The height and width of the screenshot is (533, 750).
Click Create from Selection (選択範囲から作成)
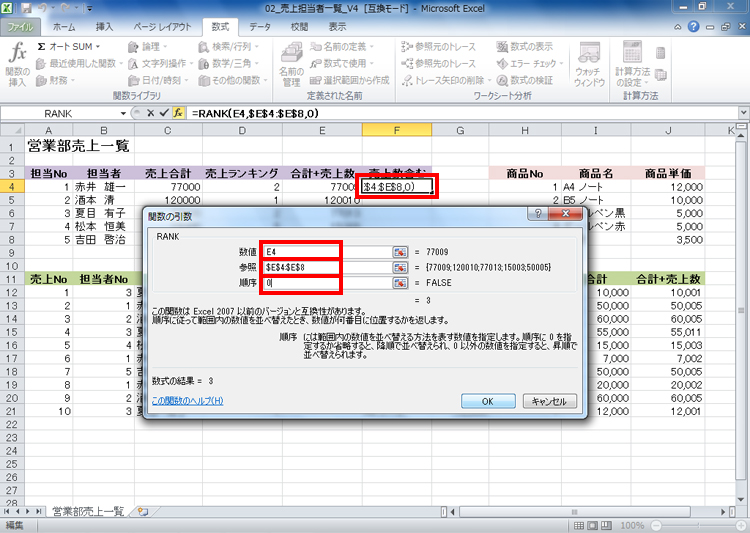pyautogui.click(x=350, y=80)
